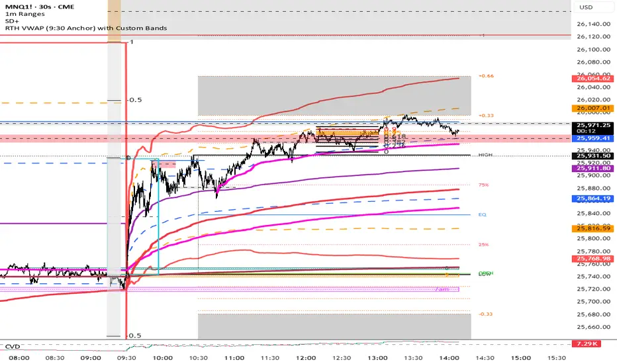Click the 13:30 time axis label
Image resolution: width=617 pixels, height=364 pixels.
click(x=413, y=358)
